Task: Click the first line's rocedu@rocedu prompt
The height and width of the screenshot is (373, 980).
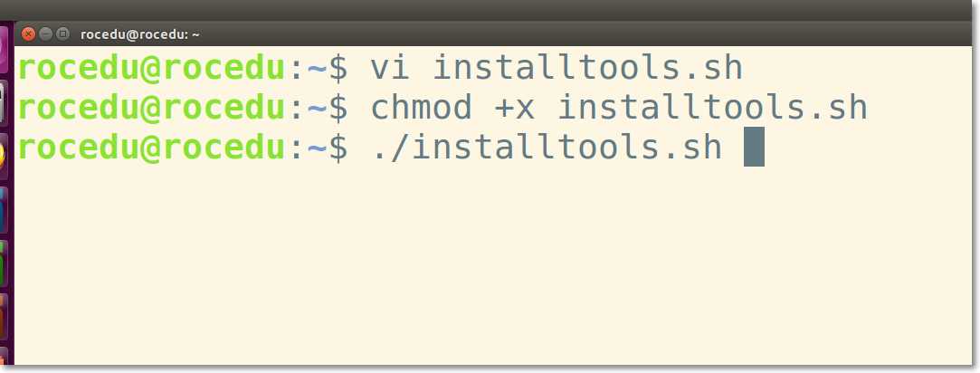Action: coord(151,68)
